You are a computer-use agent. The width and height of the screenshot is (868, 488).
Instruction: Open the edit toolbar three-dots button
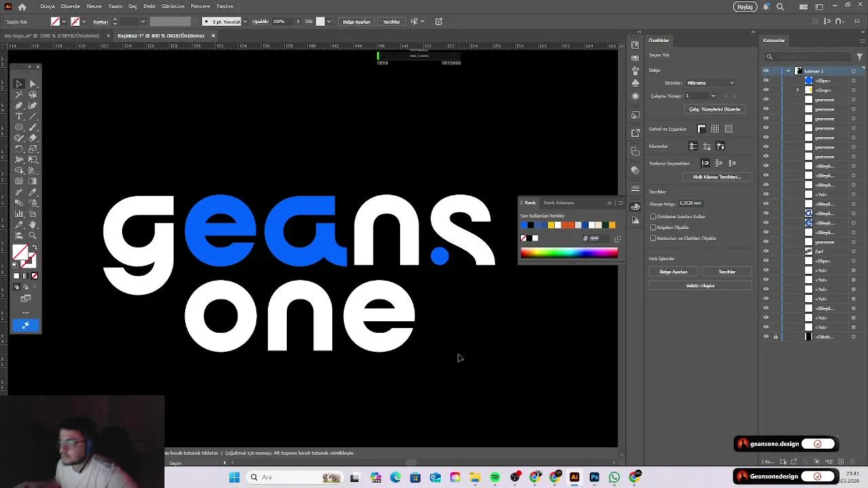(x=26, y=312)
